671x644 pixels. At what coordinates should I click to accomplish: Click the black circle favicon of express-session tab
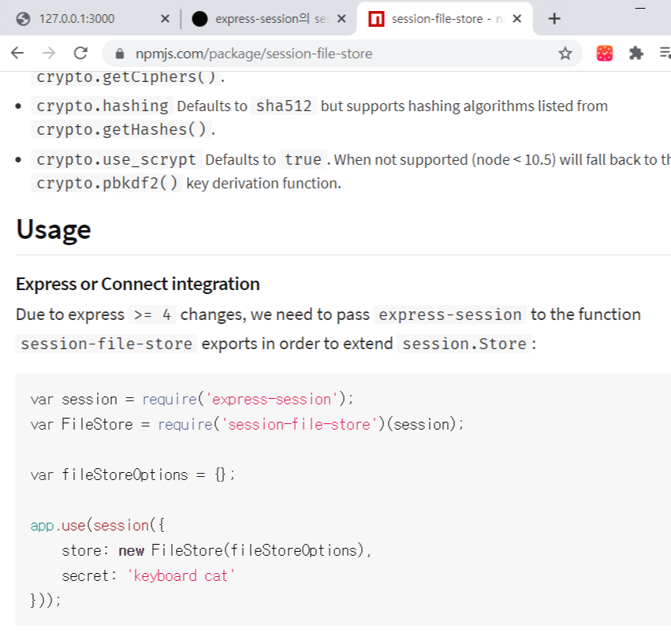(x=199, y=19)
